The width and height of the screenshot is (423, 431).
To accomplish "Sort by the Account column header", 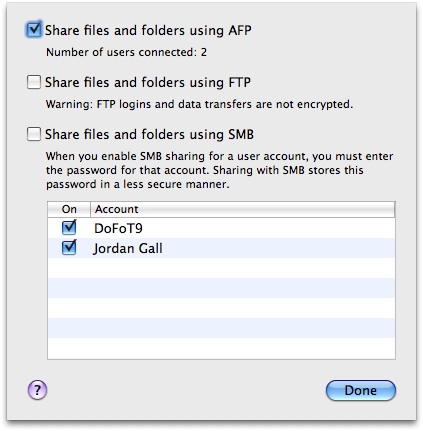I will 243,209.
